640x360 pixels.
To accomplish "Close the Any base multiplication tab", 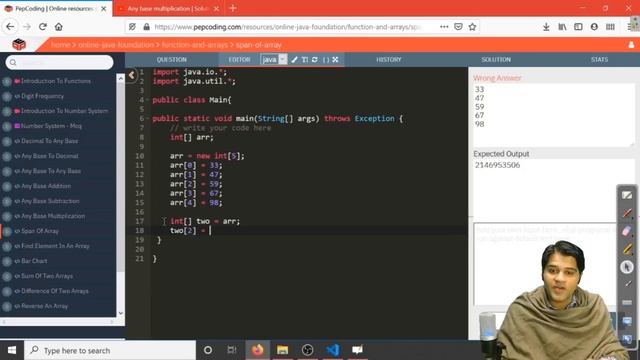I will 216,9.
